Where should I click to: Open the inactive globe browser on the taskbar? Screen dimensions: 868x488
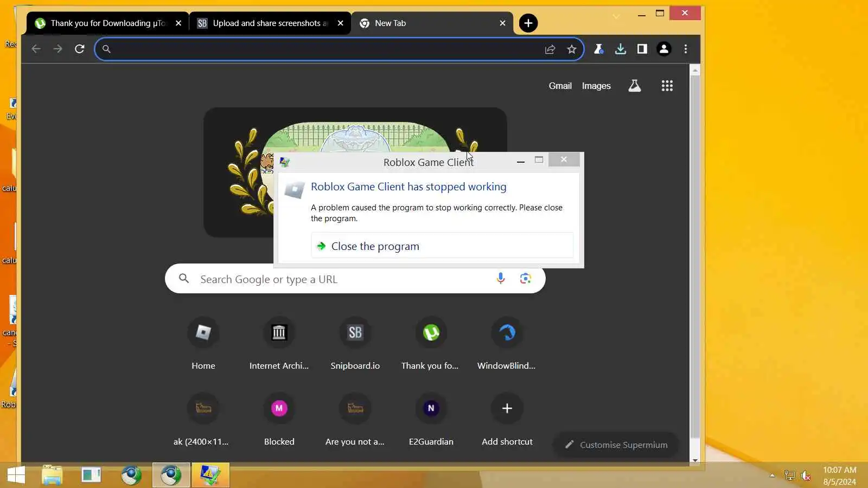click(131, 476)
